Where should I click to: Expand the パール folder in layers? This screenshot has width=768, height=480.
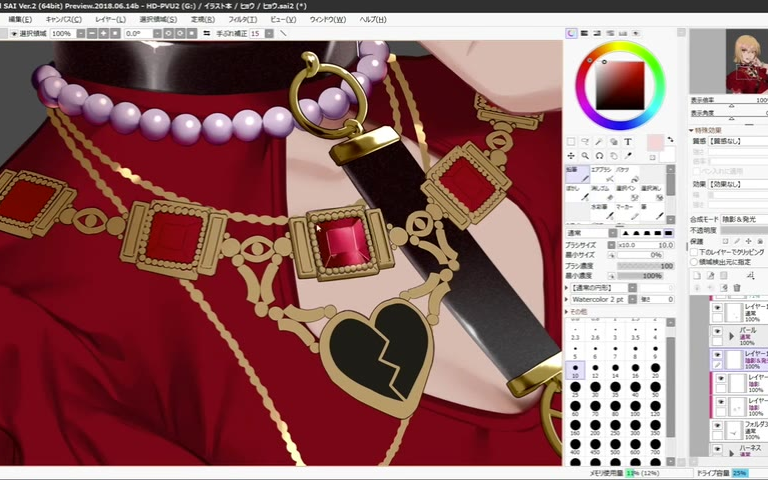[x=732, y=338]
